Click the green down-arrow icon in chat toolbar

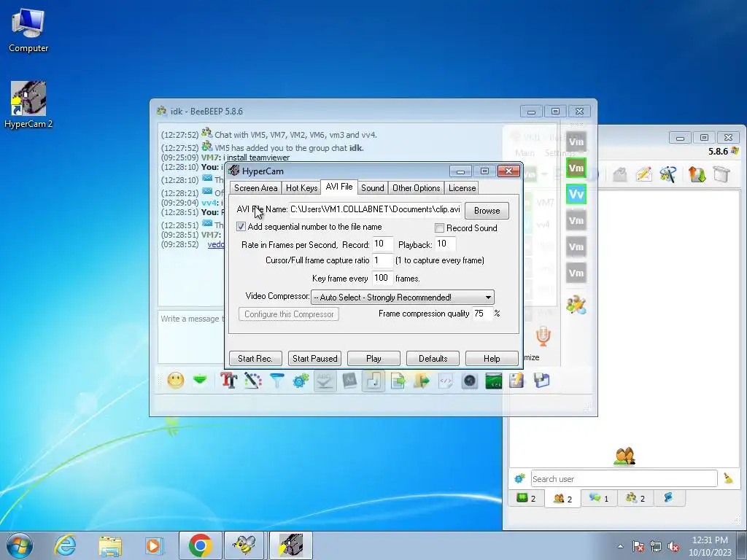pyautogui.click(x=200, y=380)
